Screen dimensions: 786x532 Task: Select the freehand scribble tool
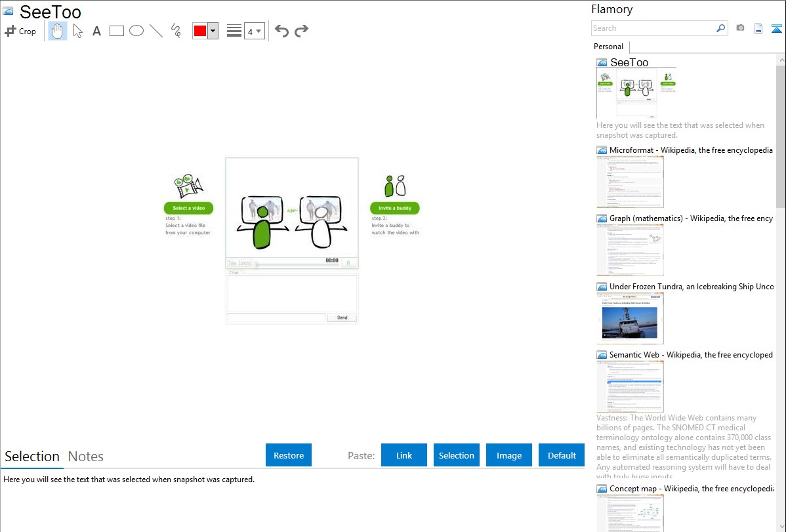click(176, 31)
